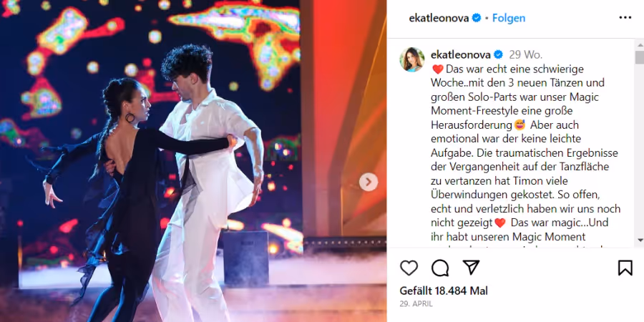Open the list of 18.484 likes
The image size is (644, 322).
[444, 291]
